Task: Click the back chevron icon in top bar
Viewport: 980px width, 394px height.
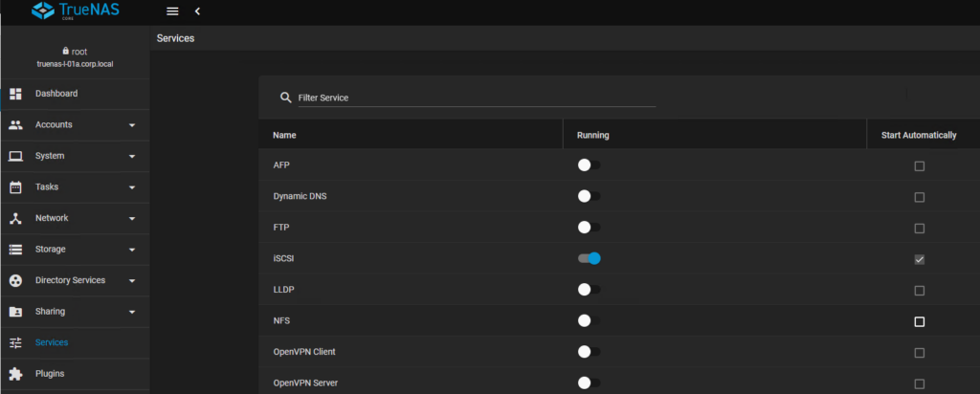Action: click(197, 11)
